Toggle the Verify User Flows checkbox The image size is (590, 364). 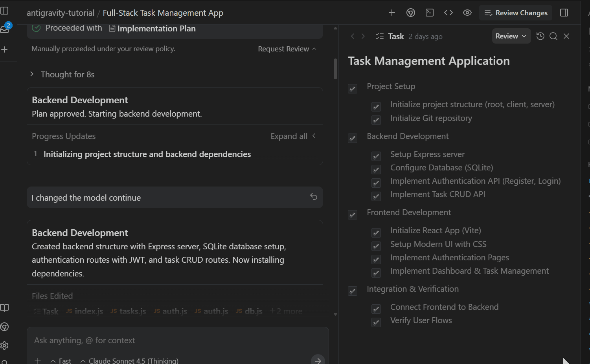coord(376,322)
